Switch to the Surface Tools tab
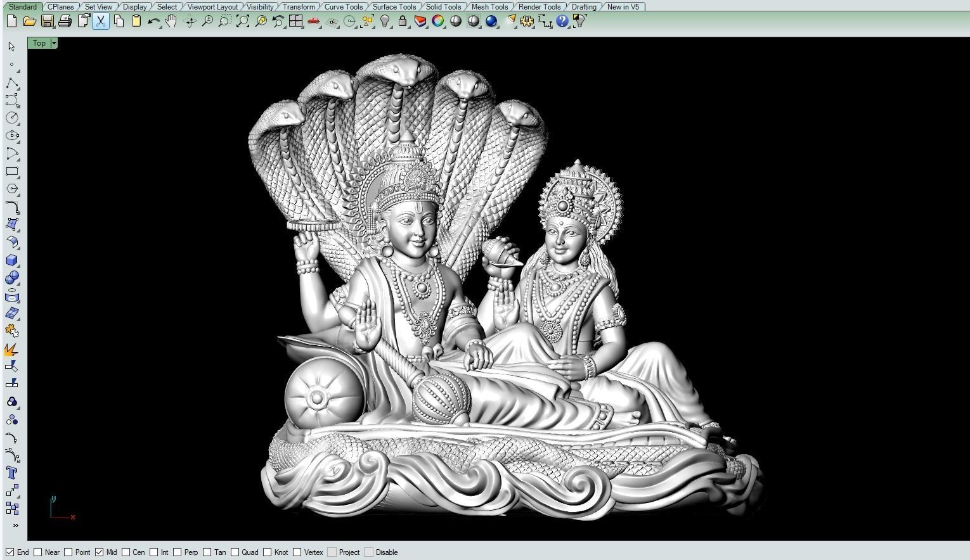Screen dimensions: 970x560 click(394, 7)
